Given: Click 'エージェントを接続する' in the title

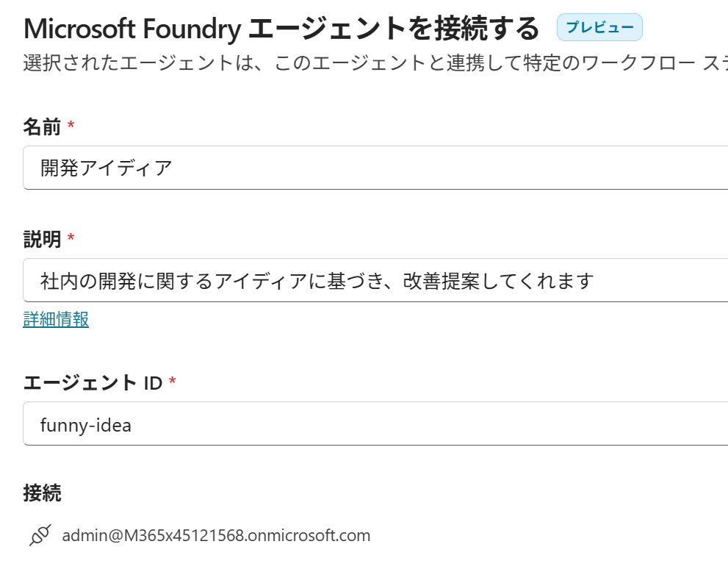Looking at the screenshot, I should [395, 29].
